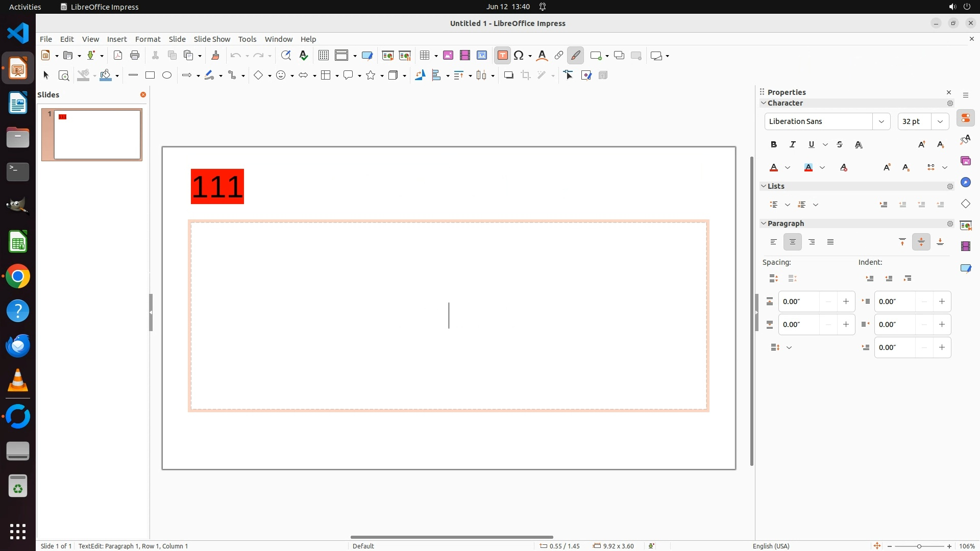Click the Insert Special Character omega icon

519,56
